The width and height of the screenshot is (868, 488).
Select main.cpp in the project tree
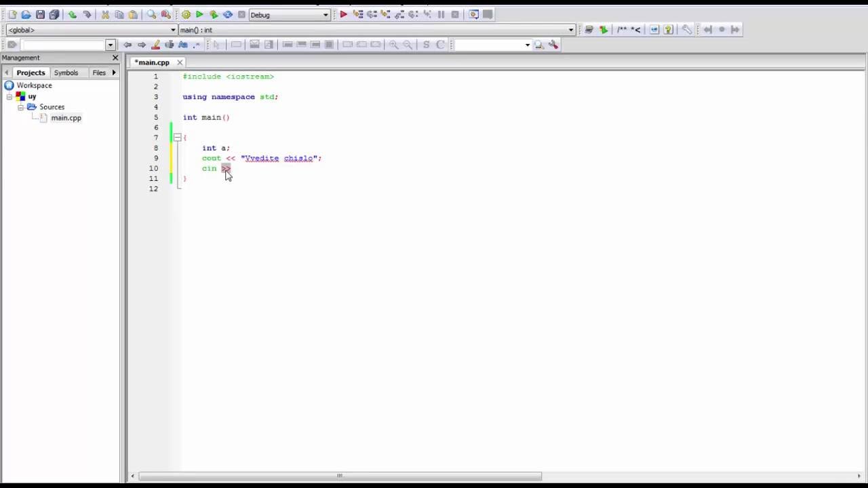coord(66,118)
